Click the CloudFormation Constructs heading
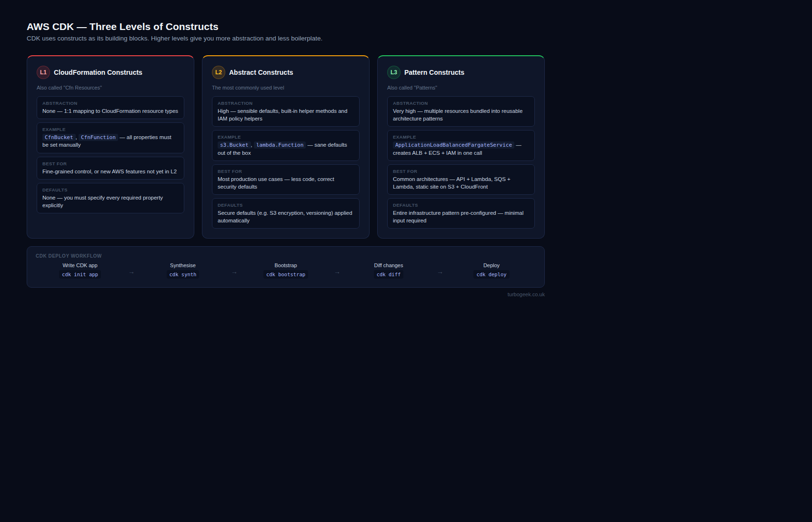Viewport: 812px width, 522px height. point(98,72)
